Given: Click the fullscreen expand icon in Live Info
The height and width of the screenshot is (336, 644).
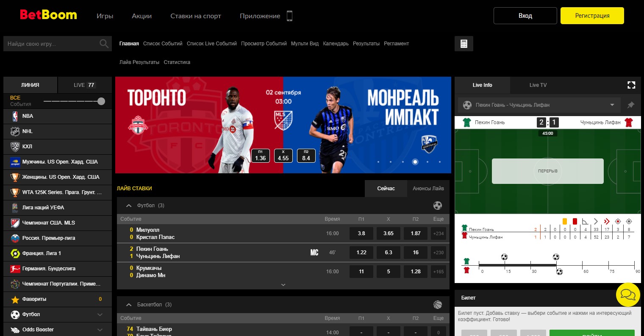Looking at the screenshot, I should (x=631, y=85).
